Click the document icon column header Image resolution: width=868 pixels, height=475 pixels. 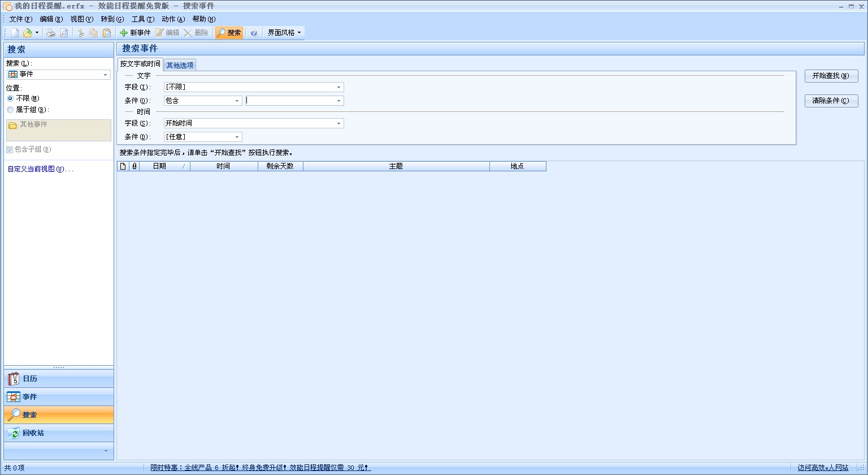point(123,166)
